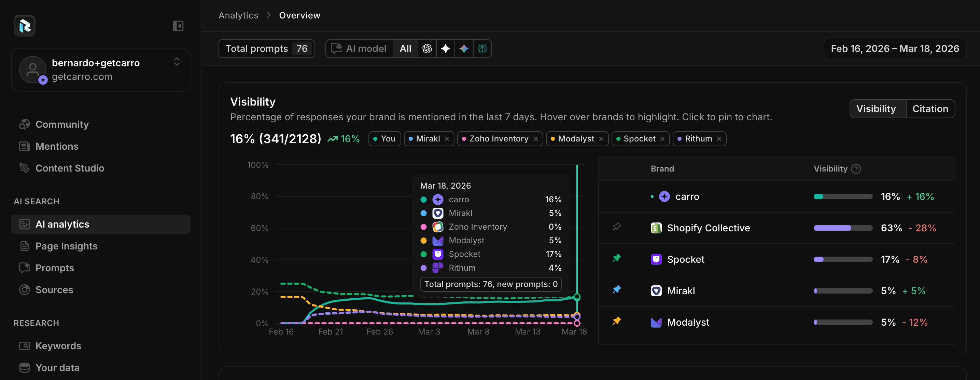Click the Analytics breadcrumb link
The width and height of the screenshot is (980, 380).
[238, 15]
